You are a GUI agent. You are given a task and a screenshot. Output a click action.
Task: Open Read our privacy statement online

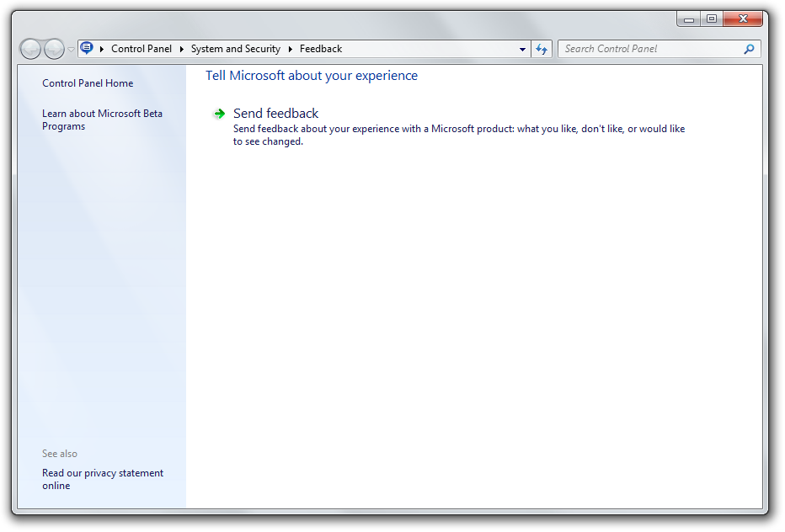[103, 479]
